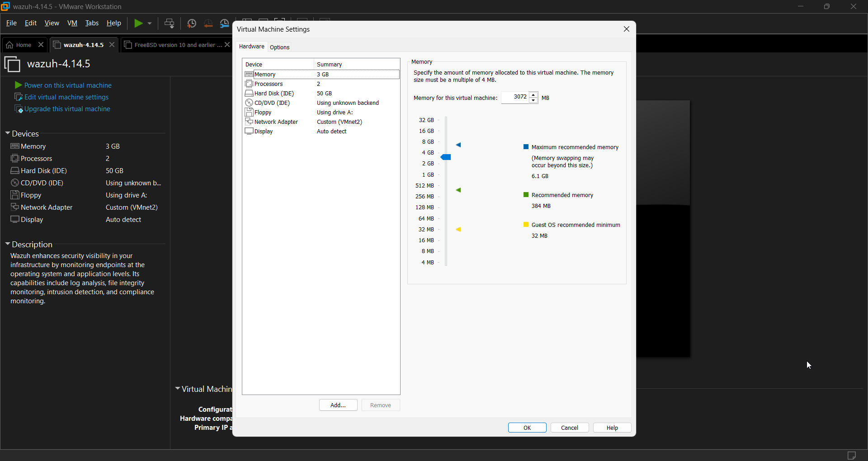Click the Cancel button in the dialog
868x461 pixels.
point(570,428)
